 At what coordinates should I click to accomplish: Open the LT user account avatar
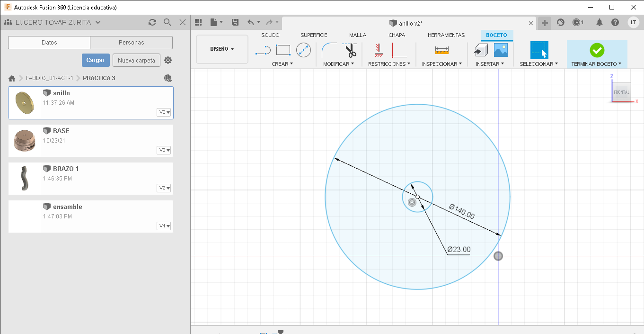point(633,22)
